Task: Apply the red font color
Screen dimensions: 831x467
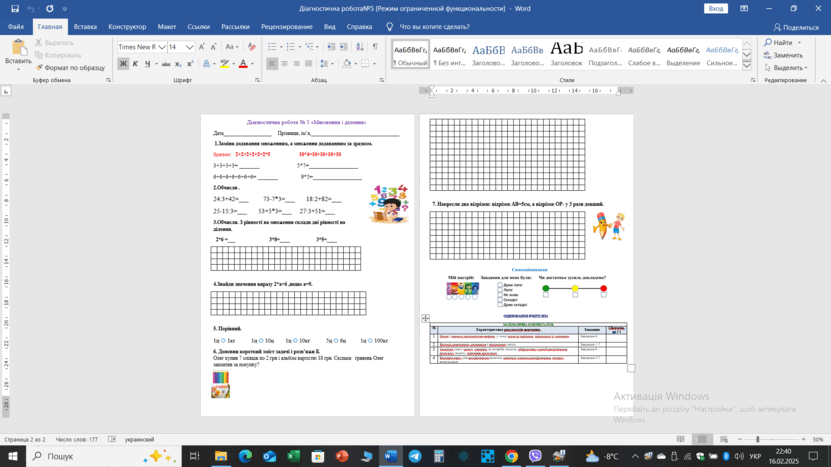Action: 243,64
